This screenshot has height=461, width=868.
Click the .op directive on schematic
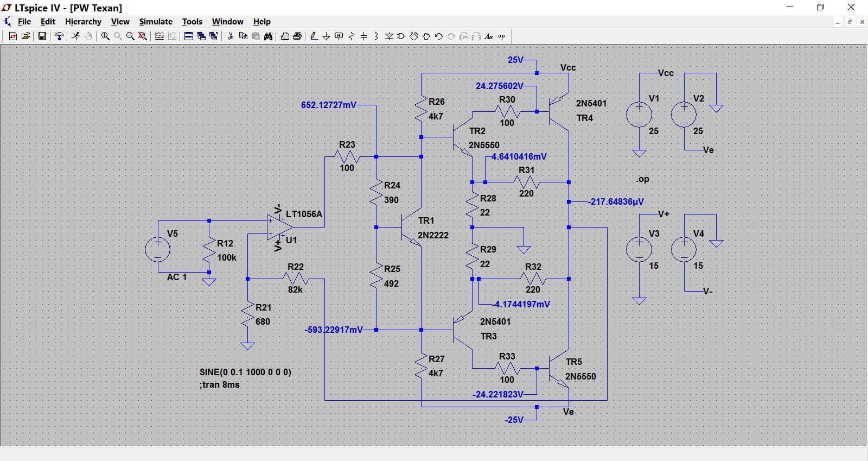click(x=643, y=179)
